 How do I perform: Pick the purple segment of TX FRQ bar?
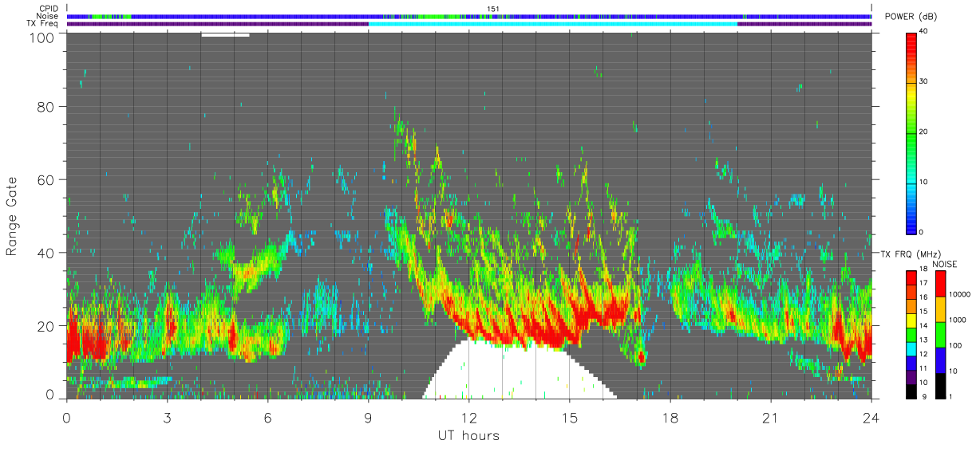(x=911, y=375)
